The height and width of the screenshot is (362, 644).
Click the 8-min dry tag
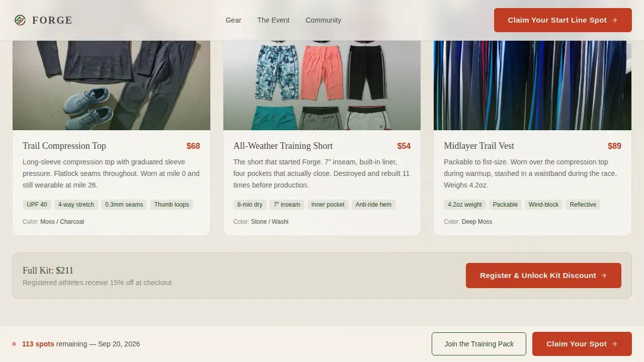tap(250, 205)
